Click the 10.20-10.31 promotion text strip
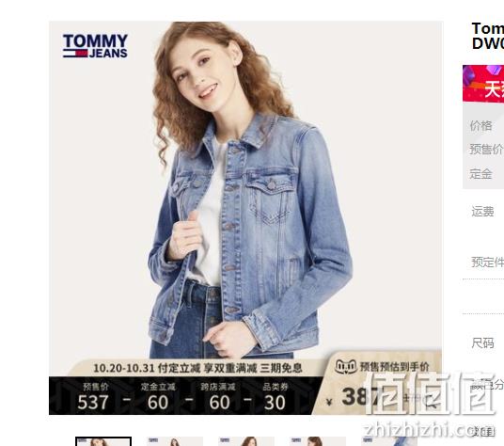The image size is (504, 446). [x=197, y=368]
